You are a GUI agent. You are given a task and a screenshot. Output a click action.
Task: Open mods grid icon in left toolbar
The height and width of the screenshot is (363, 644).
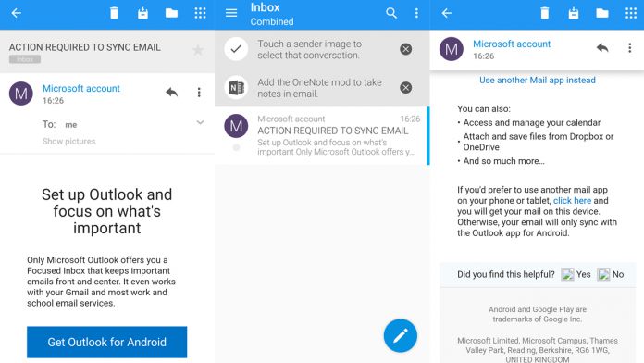pos(200,13)
